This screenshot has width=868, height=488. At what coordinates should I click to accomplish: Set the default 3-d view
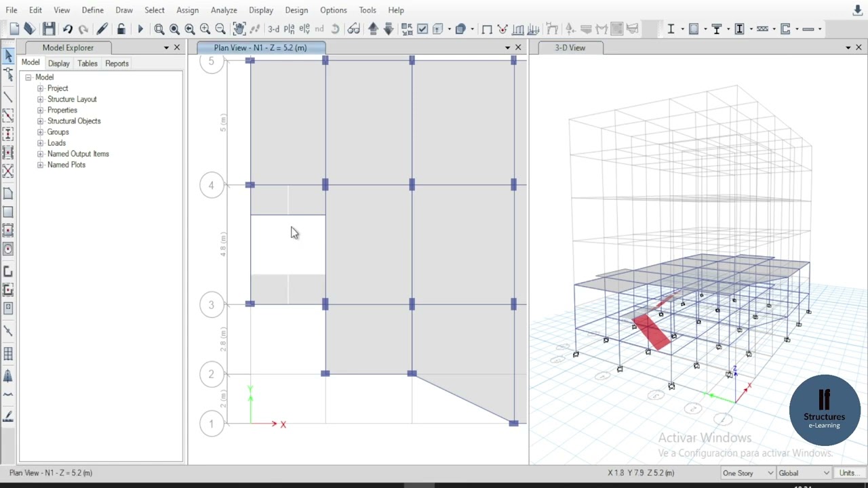pyautogui.click(x=273, y=28)
